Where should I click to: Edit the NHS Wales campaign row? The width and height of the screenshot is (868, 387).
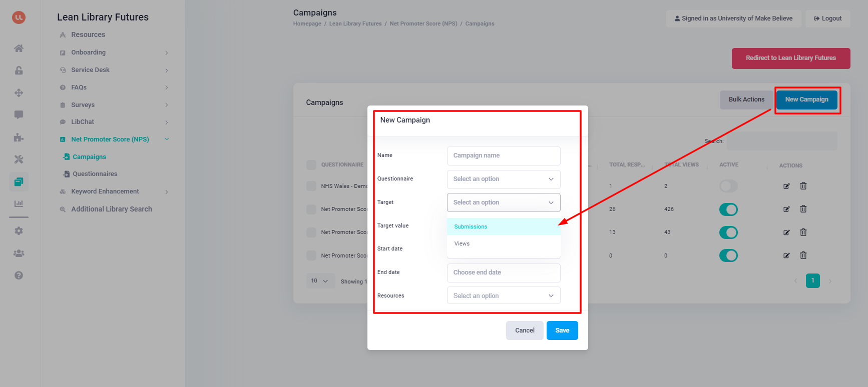(x=786, y=185)
